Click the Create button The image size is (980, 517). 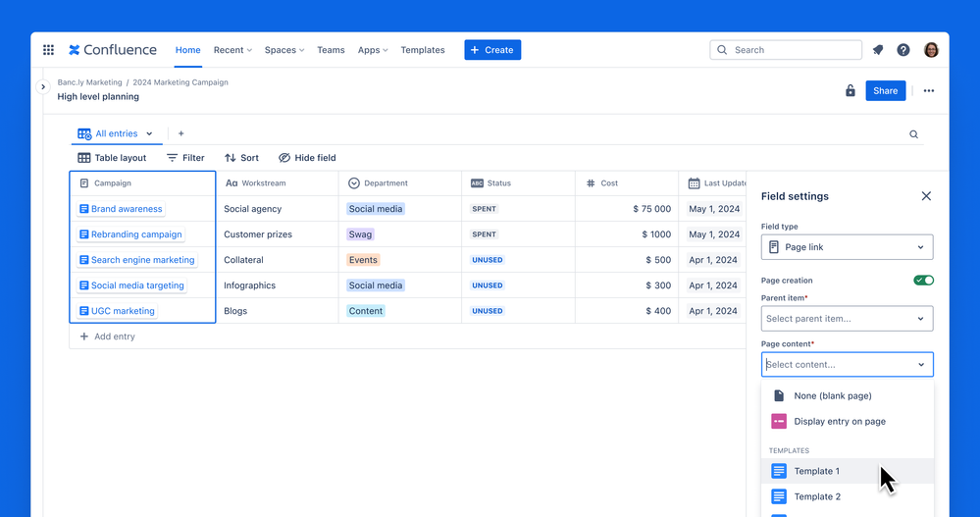[492, 50]
